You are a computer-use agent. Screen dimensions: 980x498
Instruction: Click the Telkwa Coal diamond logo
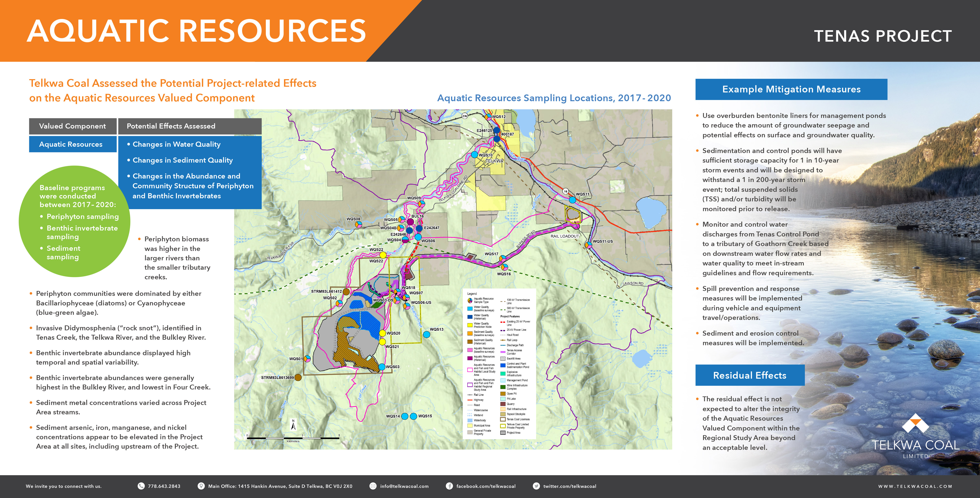click(x=915, y=424)
